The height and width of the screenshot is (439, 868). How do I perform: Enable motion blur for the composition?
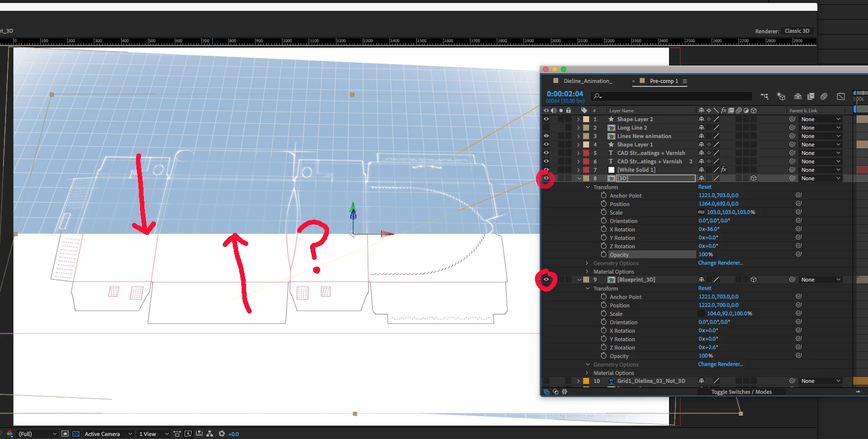tap(824, 96)
